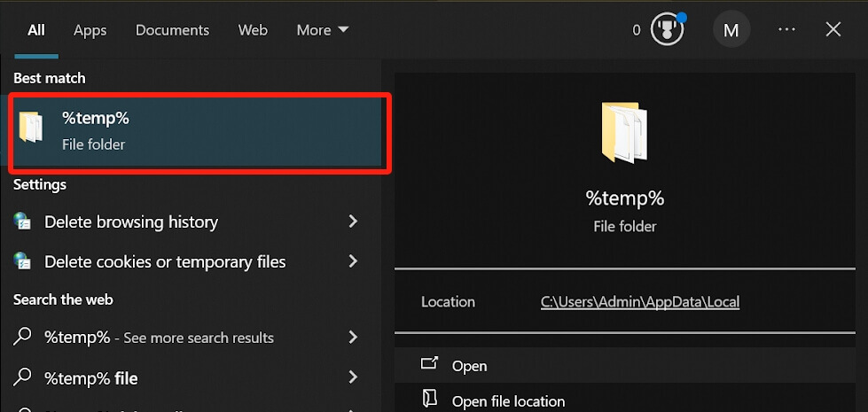Expand Delete browsing history chevron
This screenshot has height=412, width=868.
click(353, 222)
